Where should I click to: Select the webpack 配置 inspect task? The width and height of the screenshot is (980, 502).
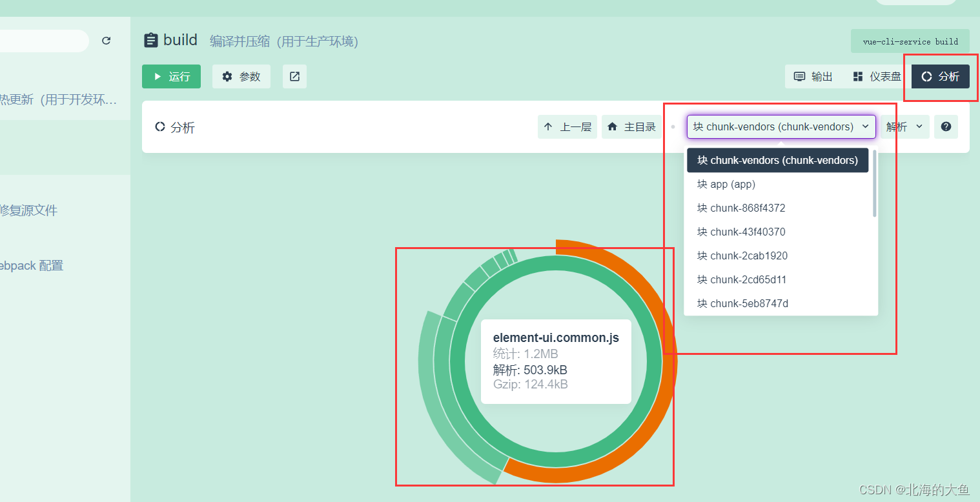click(x=32, y=265)
